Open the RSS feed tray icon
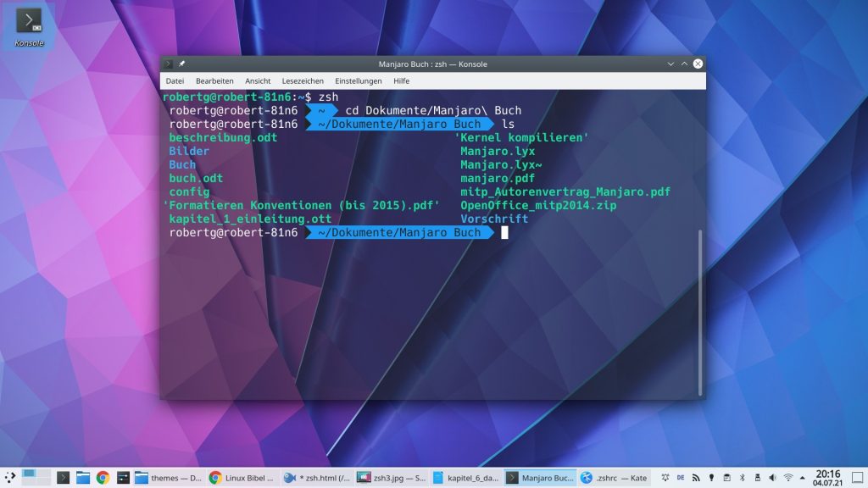The image size is (868, 488). click(696, 478)
